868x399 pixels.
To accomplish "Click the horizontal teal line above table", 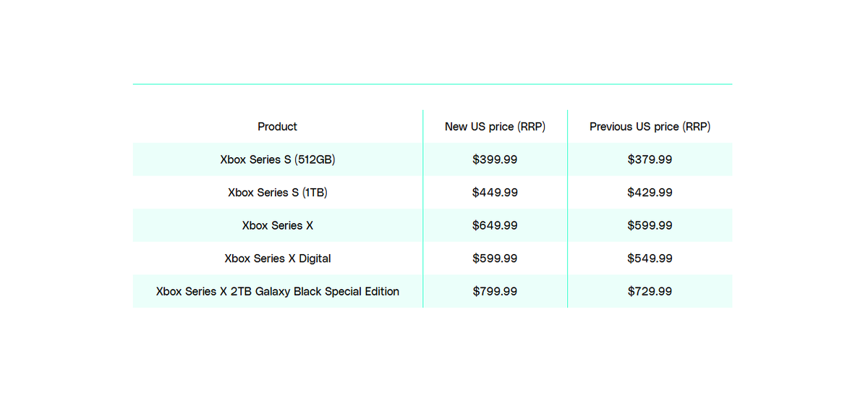I will (433, 84).
